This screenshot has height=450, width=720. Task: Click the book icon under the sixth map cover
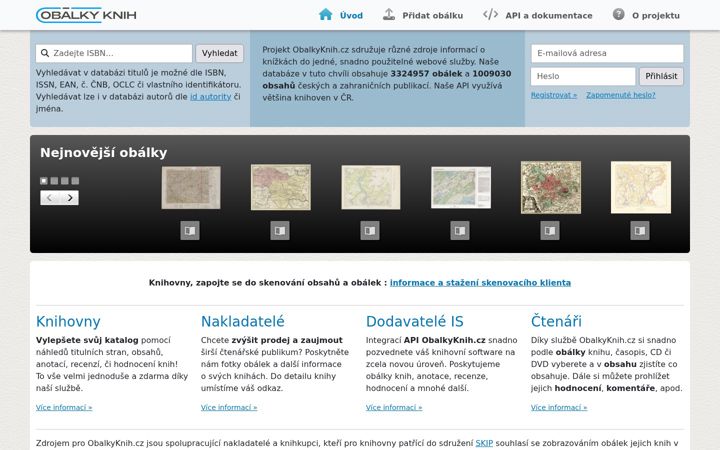tap(640, 231)
